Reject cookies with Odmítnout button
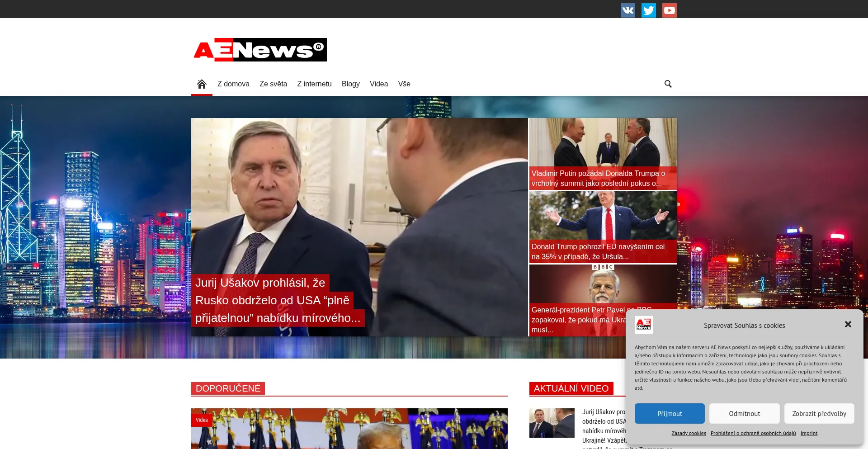The width and height of the screenshot is (868, 449). (x=744, y=413)
